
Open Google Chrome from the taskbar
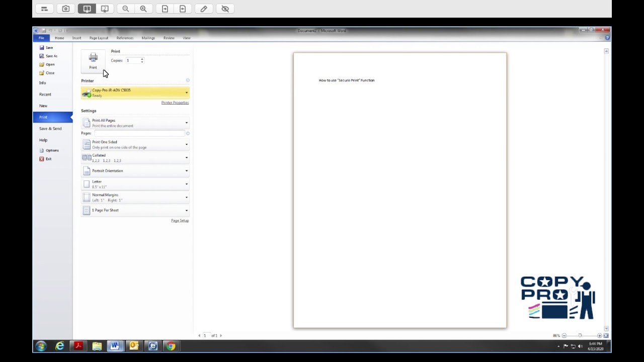tap(171, 346)
